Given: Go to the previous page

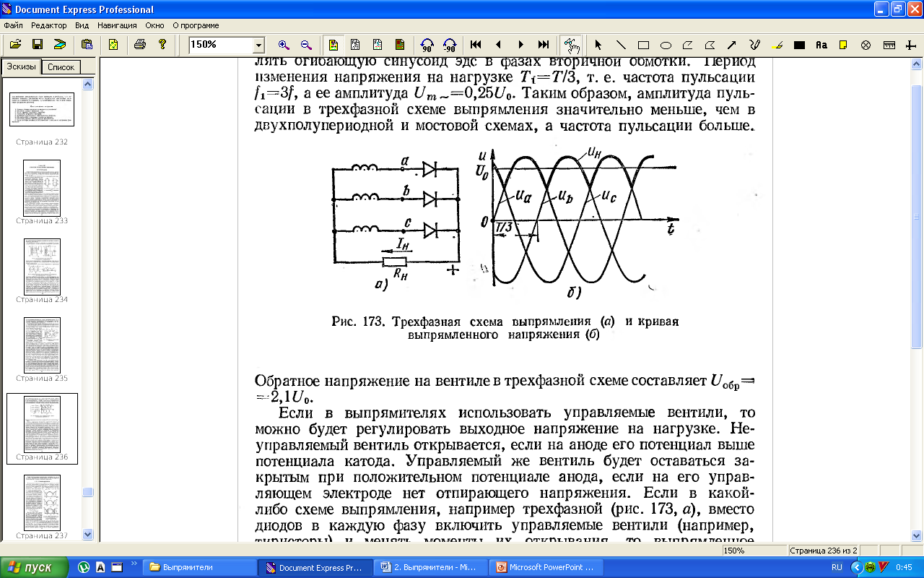Looking at the screenshot, I should (x=498, y=44).
